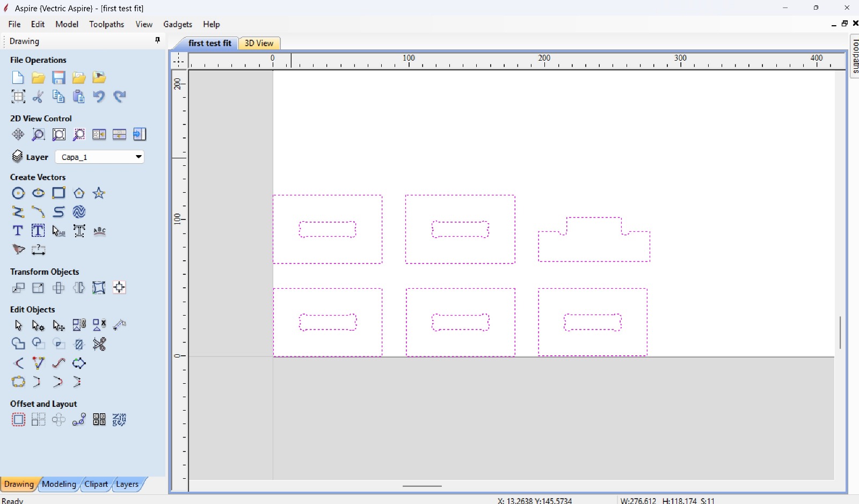Copy the selected objects

click(59, 97)
